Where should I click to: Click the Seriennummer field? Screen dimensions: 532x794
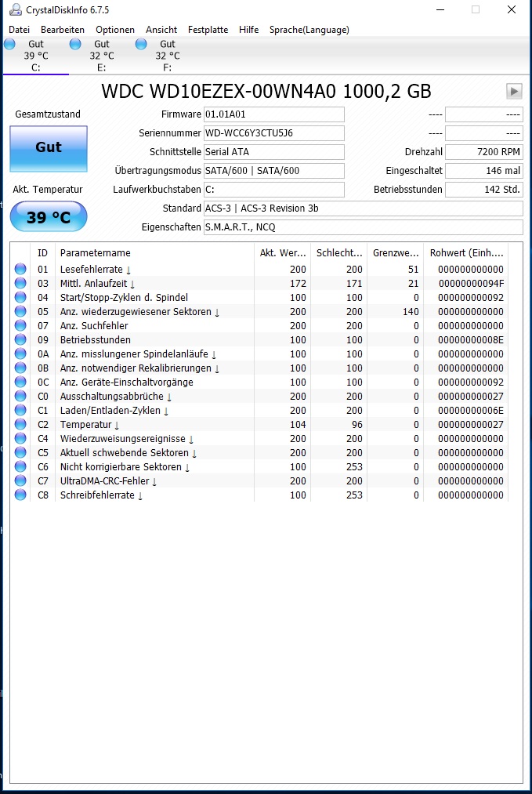tap(274, 133)
